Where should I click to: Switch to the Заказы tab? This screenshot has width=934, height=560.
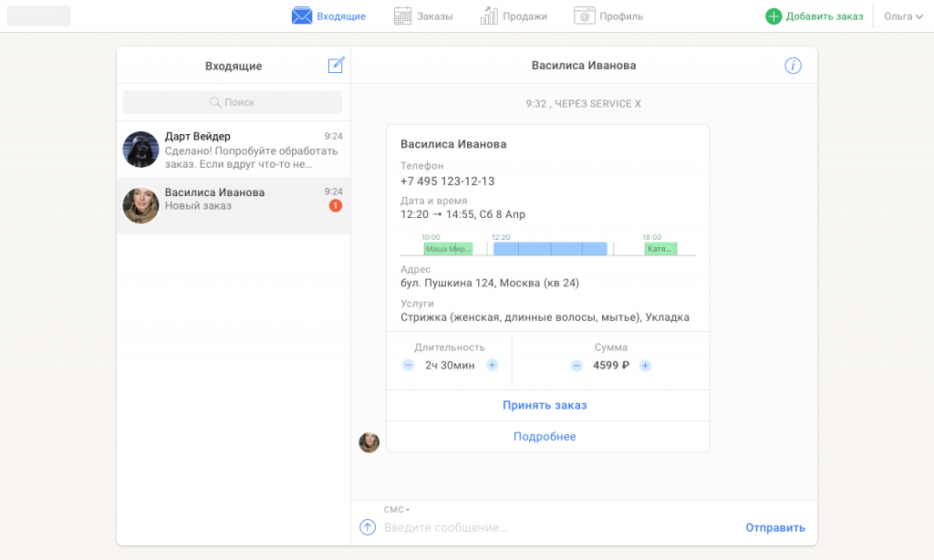(423, 16)
